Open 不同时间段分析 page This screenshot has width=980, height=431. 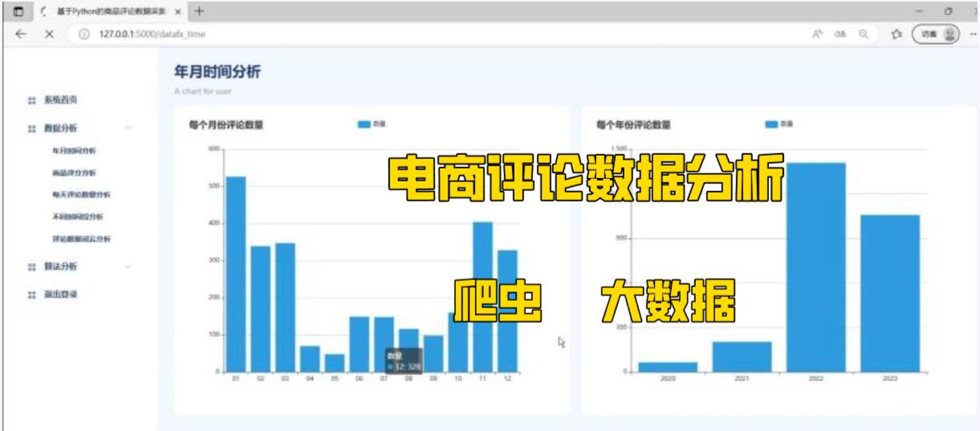[x=77, y=217]
